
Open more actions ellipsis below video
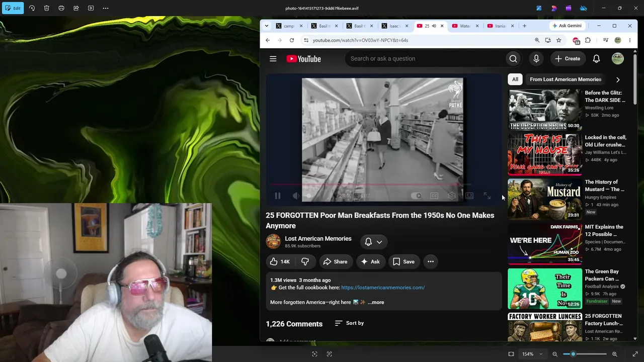pos(431,261)
